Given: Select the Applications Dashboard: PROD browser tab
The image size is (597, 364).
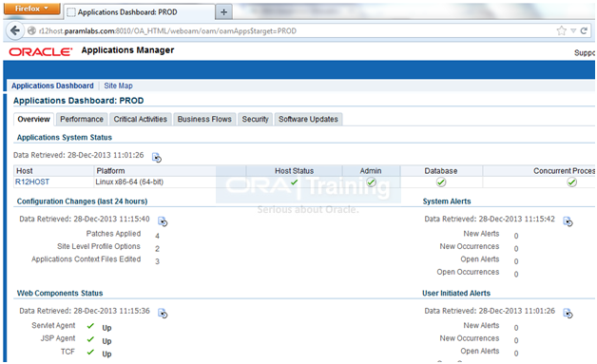Looking at the screenshot, I should pyautogui.click(x=140, y=12).
